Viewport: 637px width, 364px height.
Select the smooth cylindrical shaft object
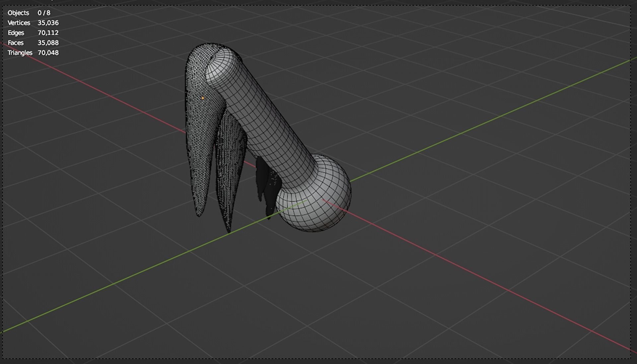click(262, 123)
